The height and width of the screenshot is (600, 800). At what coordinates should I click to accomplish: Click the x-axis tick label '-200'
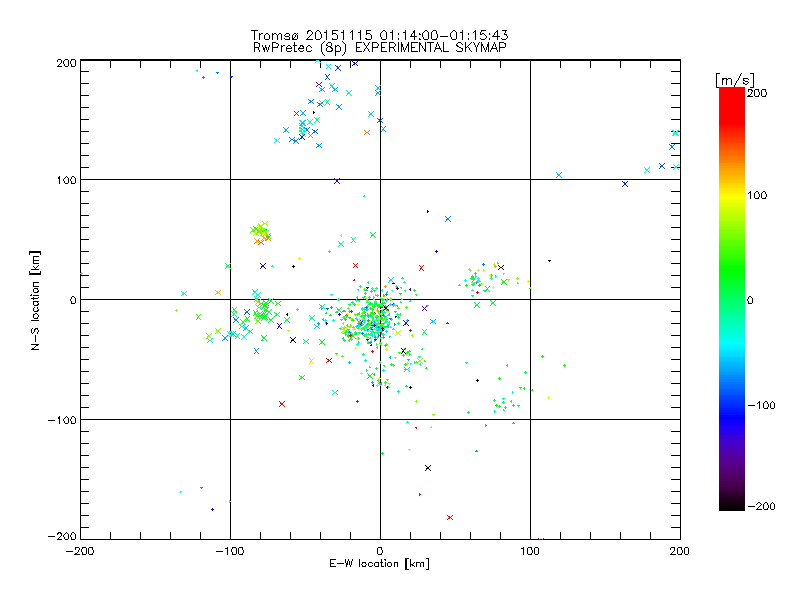(80, 551)
